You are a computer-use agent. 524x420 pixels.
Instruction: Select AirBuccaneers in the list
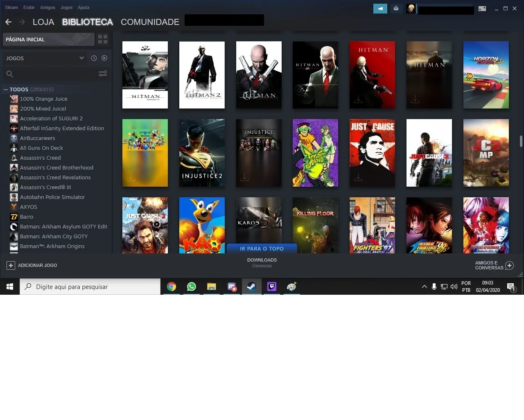pos(33,138)
